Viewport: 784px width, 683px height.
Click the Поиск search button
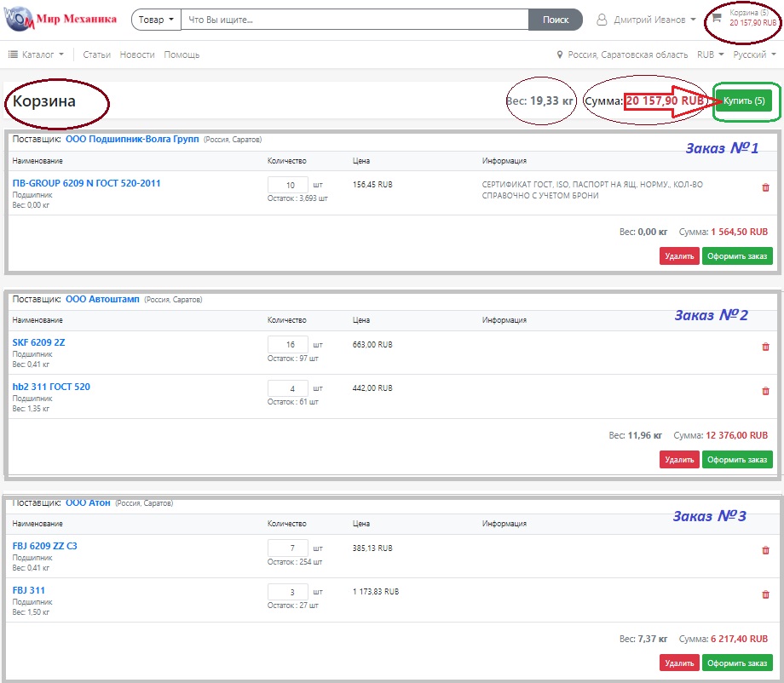556,20
